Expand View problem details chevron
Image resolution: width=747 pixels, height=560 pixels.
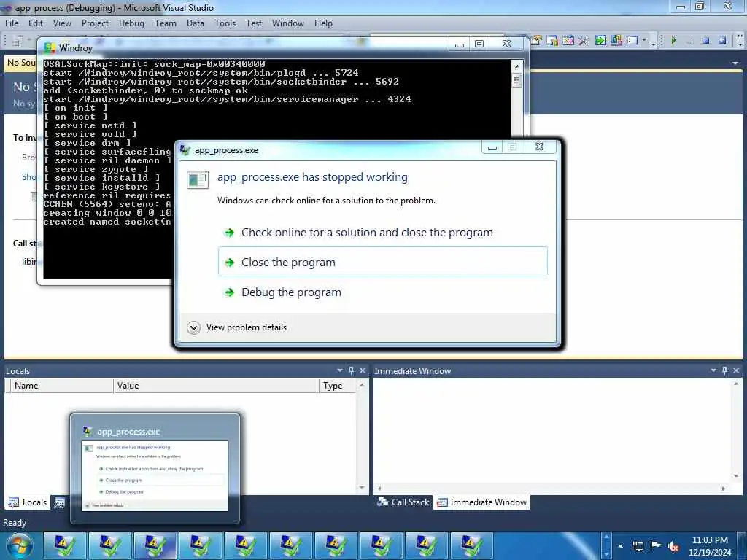coord(193,327)
